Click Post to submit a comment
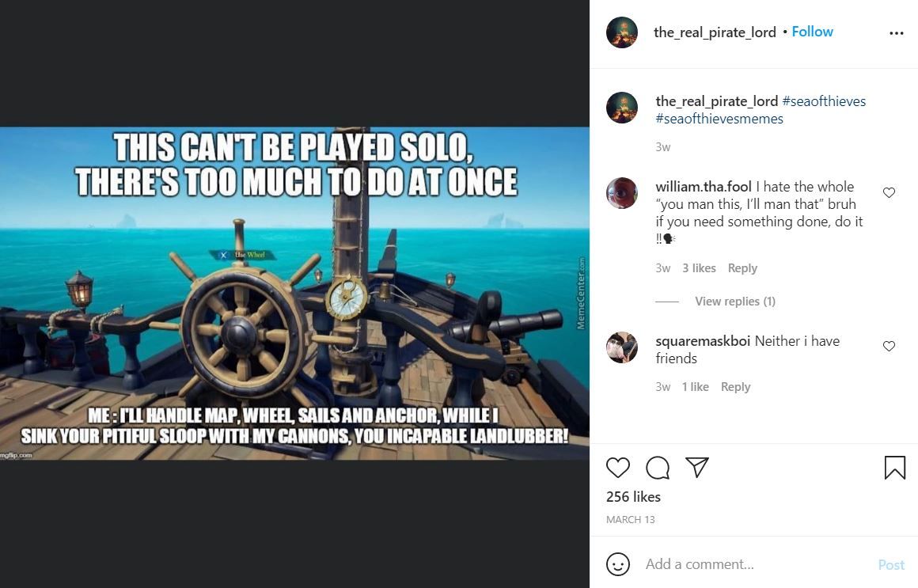Image resolution: width=918 pixels, height=588 pixels. [890, 564]
